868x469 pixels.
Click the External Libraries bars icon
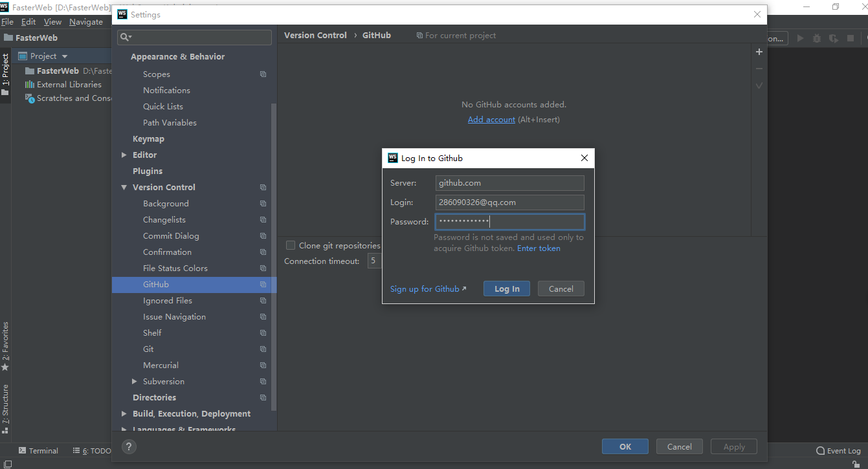pos(29,85)
